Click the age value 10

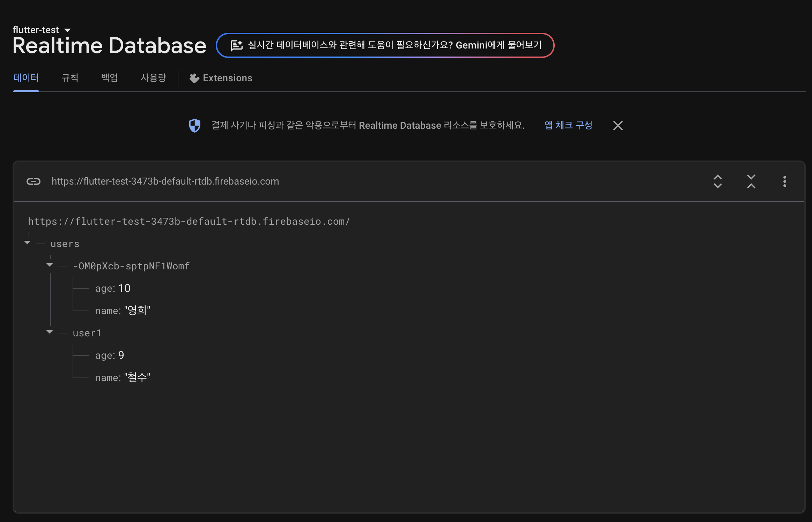coord(124,288)
